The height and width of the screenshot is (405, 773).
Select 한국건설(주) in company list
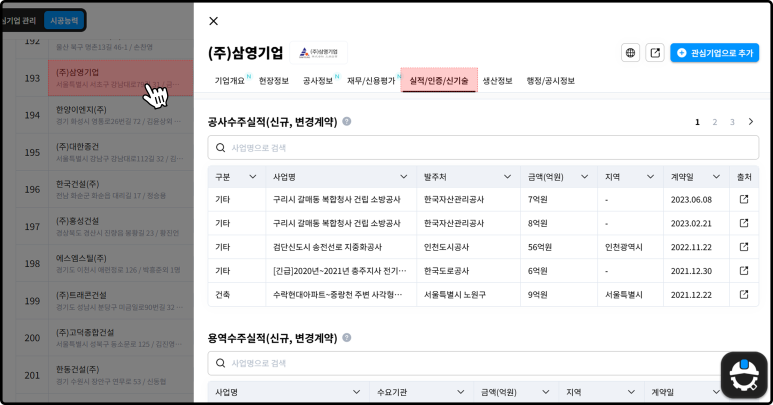click(120, 189)
